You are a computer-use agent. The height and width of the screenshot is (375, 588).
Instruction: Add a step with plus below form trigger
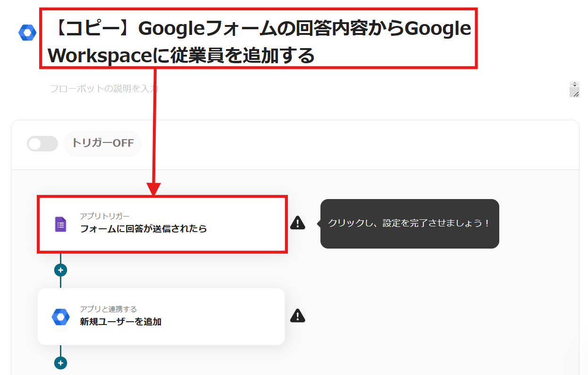tap(60, 270)
